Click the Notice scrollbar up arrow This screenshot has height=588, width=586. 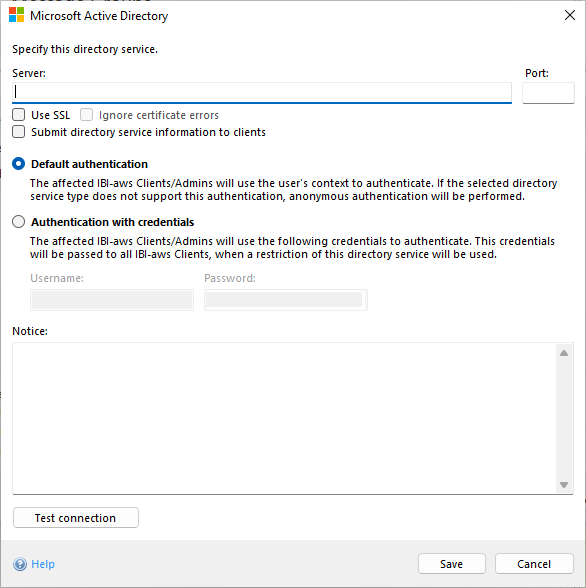(564, 353)
